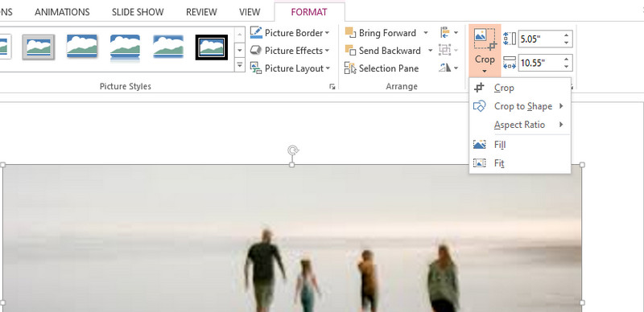Apply the drop shadow picture style
The height and width of the screenshot is (312, 644).
tap(82, 46)
